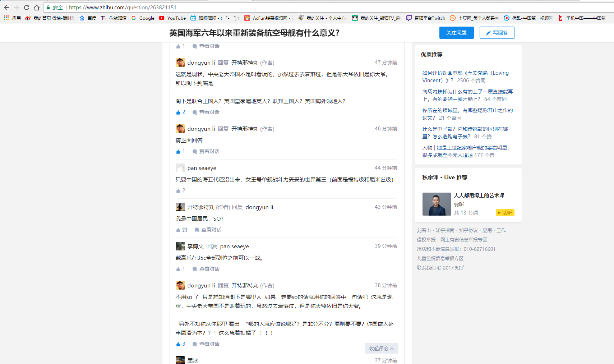Open the apps grid bookmark icon

click(6, 18)
